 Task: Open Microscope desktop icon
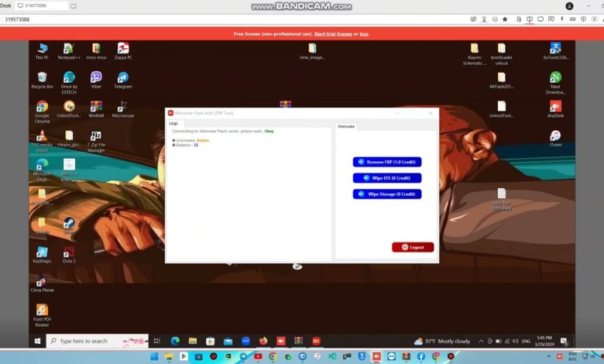point(123,109)
